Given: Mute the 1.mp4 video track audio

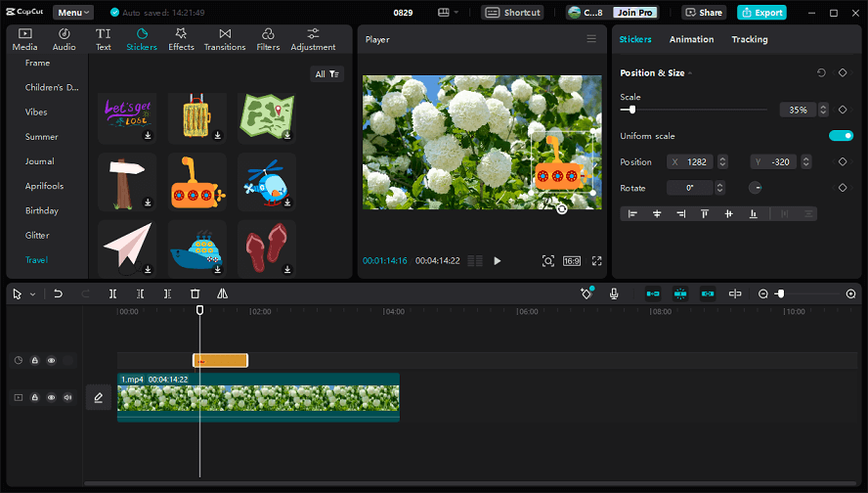Looking at the screenshot, I should pos(68,397).
